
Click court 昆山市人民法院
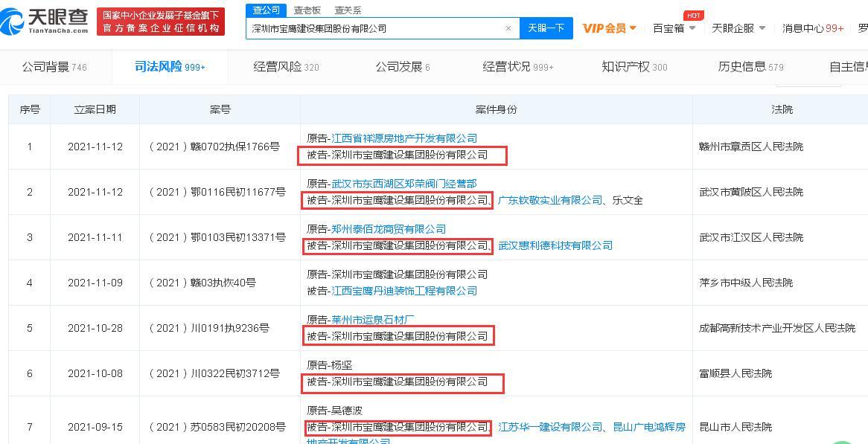[x=735, y=427]
